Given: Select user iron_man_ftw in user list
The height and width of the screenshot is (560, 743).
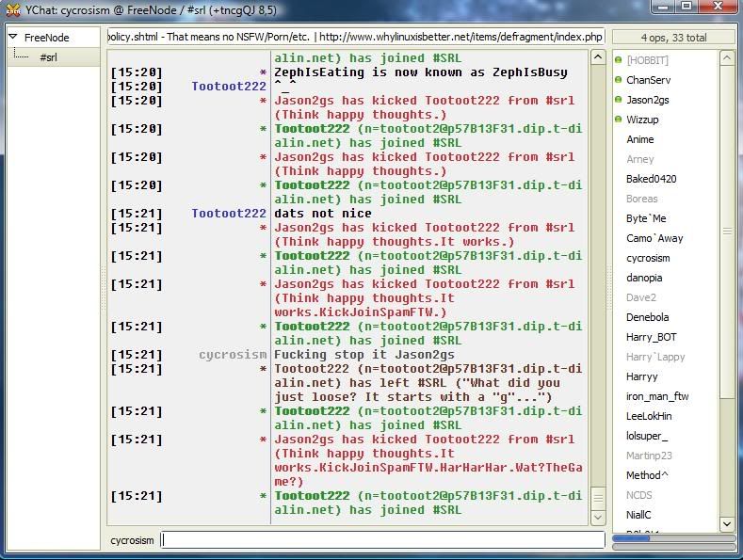Looking at the screenshot, I should (657, 396).
